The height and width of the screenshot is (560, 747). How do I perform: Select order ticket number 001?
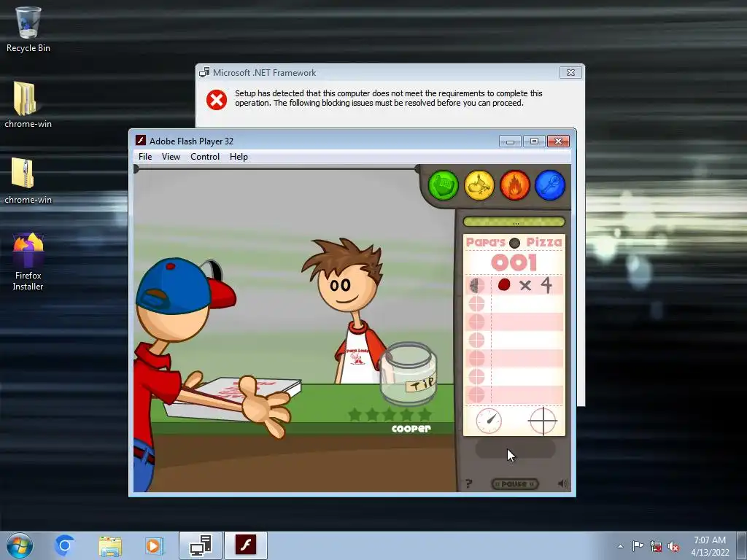click(x=514, y=262)
